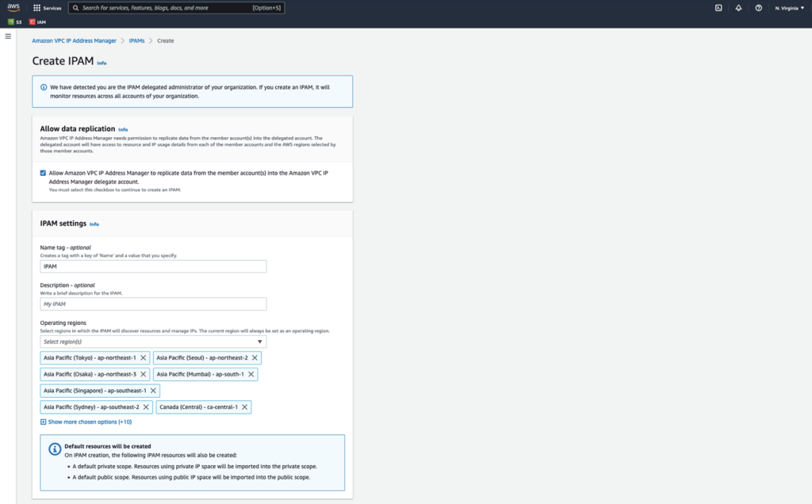Remove Asia Pacific (Sydney) ap-southeast-2 region
The height and width of the screenshot is (504, 812).
146,407
